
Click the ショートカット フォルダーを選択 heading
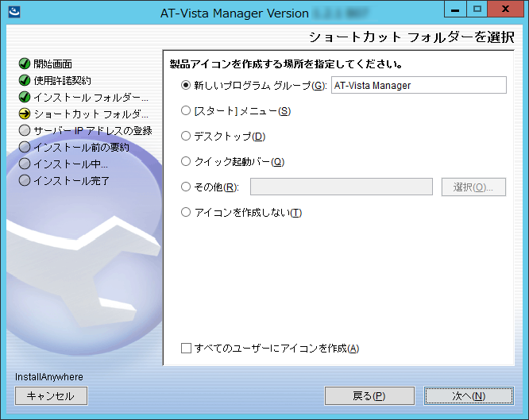point(411,37)
